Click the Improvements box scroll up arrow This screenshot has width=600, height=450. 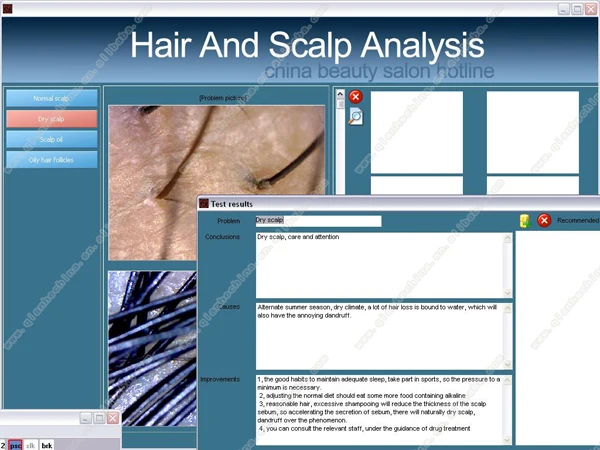pyautogui.click(x=507, y=380)
